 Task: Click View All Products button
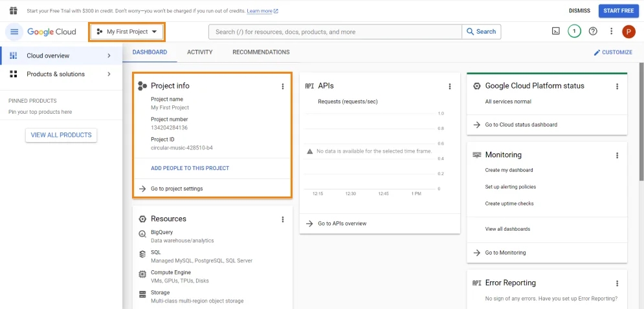(61, 135)
